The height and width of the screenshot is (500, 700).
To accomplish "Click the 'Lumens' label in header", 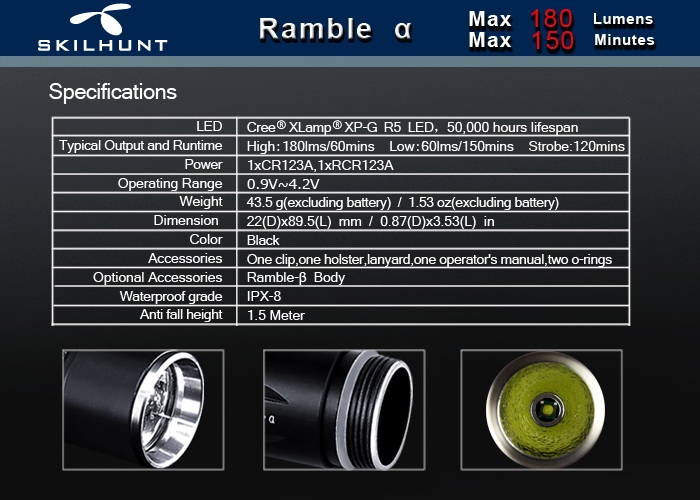I will pos(623,19).
